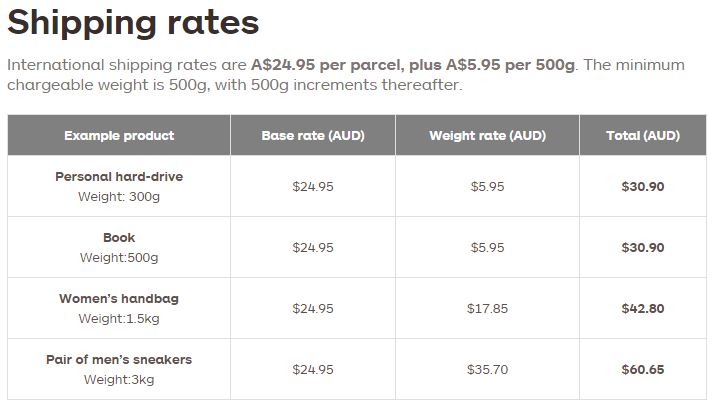723x416 pixels.
Task: Select the Base rate (AUD) column header
Action: pyautogui.click(x=313, y=135)
